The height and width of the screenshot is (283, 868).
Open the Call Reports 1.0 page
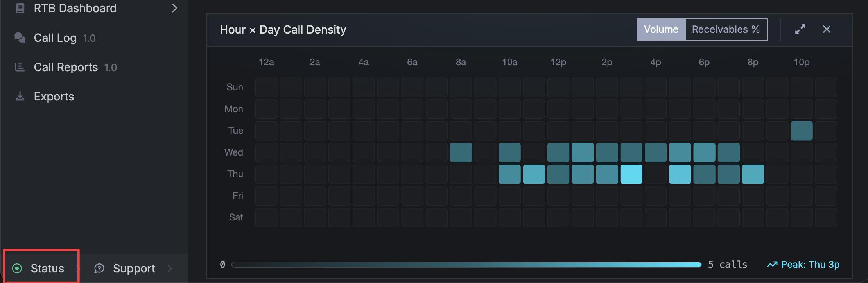coord(75,67)
